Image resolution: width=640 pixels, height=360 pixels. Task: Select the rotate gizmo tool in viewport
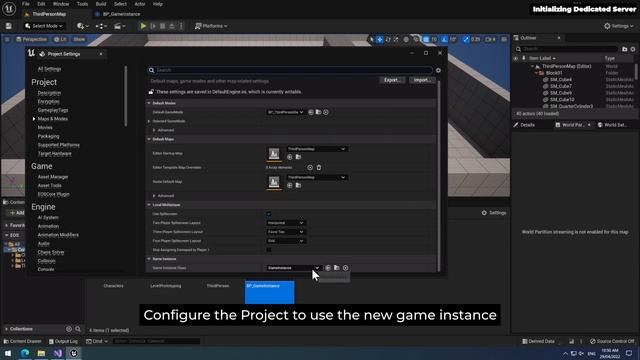[388, 40]
